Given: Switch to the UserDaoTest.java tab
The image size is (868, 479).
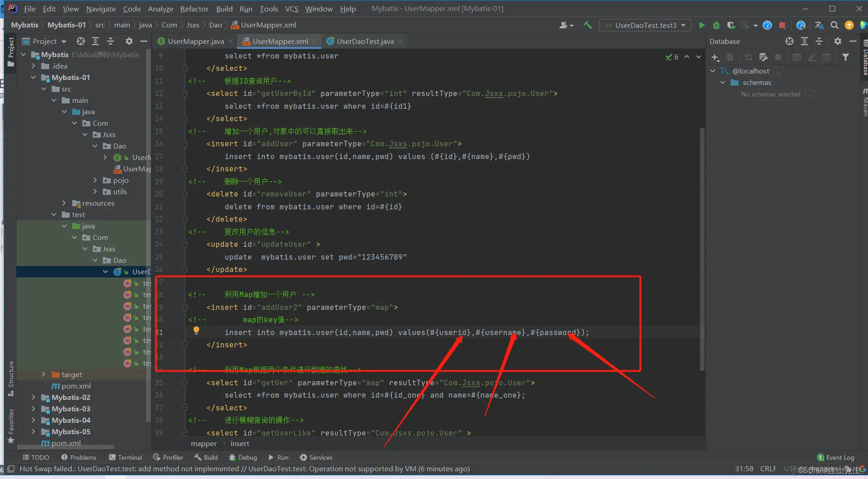Looking at the screenshot, I should coord(365,41).
